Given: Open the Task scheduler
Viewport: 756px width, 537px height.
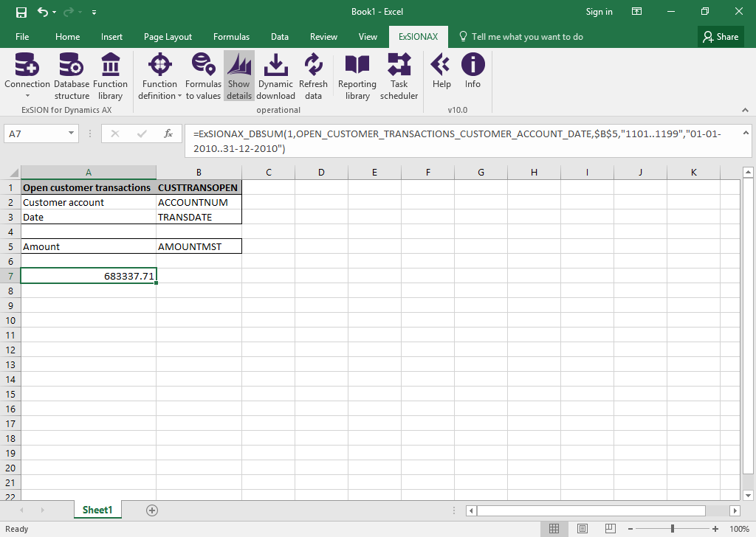Looking at the screenshot, I should [x=399, y=76].
